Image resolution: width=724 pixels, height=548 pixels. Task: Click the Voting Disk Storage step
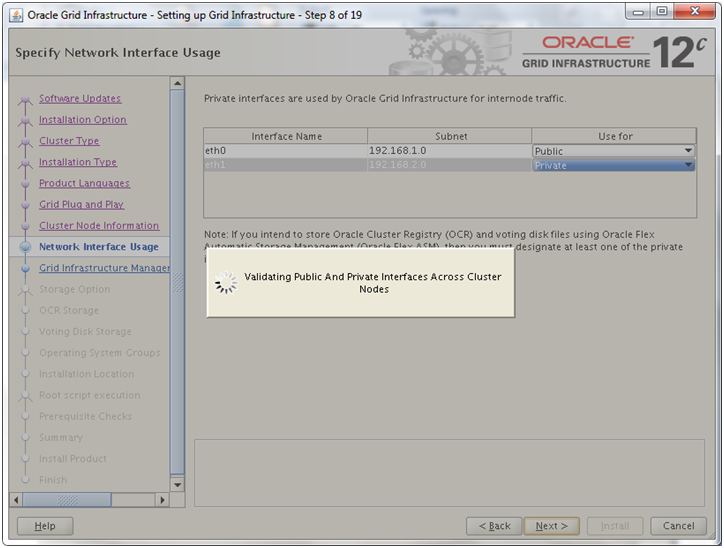click(85, 332)
